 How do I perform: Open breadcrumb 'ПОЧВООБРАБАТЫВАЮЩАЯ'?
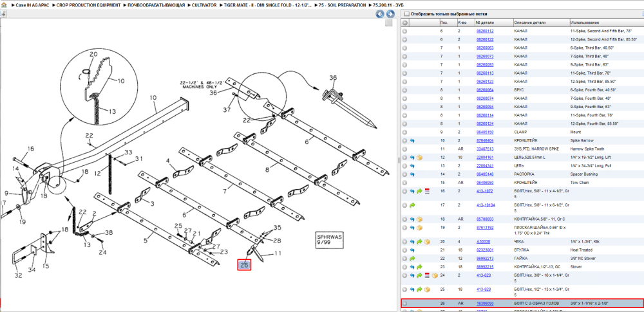(156, 5)
